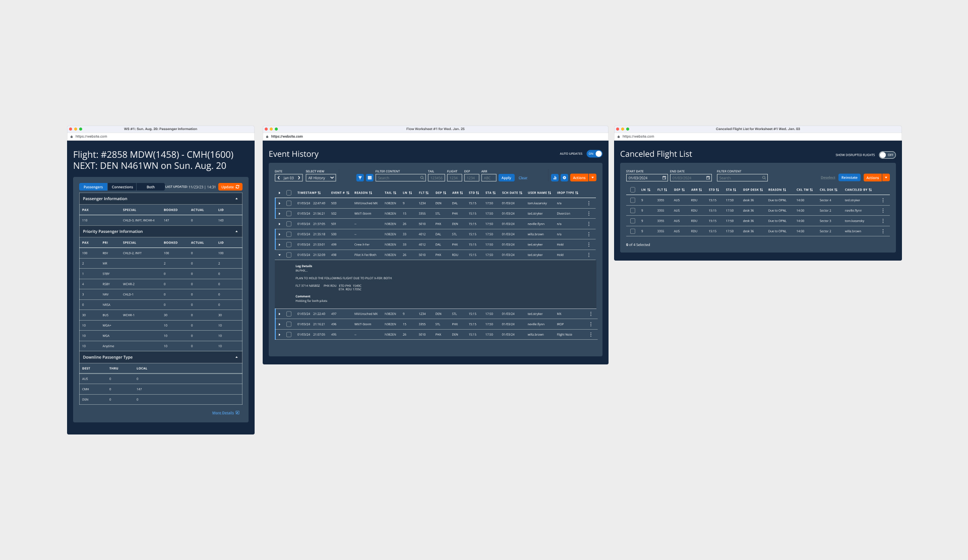
Task: Check the Sector 4 canceled flight checkbox
Action: click(633, 201)
